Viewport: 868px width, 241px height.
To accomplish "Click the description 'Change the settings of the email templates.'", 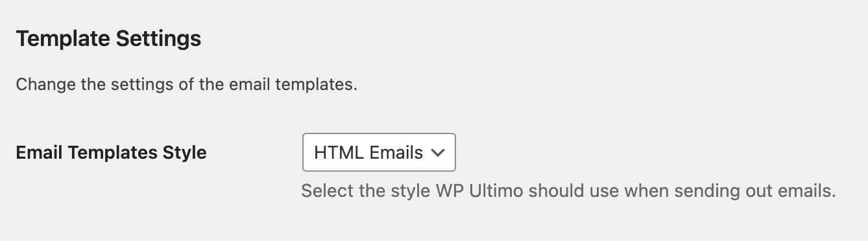I will coord(187,85).
